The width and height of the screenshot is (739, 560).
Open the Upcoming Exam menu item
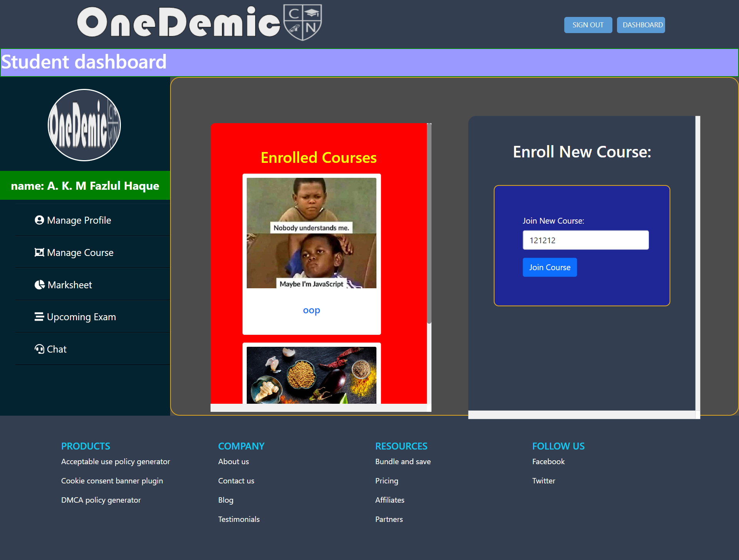[93, 317]
